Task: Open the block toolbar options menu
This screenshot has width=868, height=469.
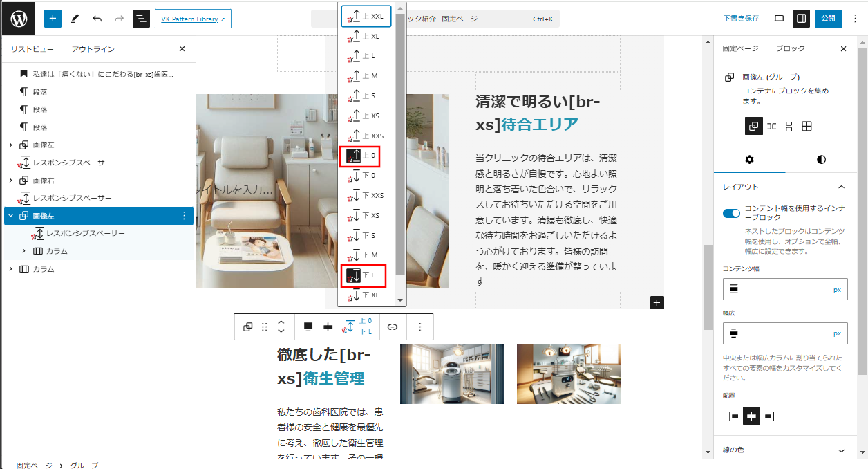Action: (x=419, y=327)
